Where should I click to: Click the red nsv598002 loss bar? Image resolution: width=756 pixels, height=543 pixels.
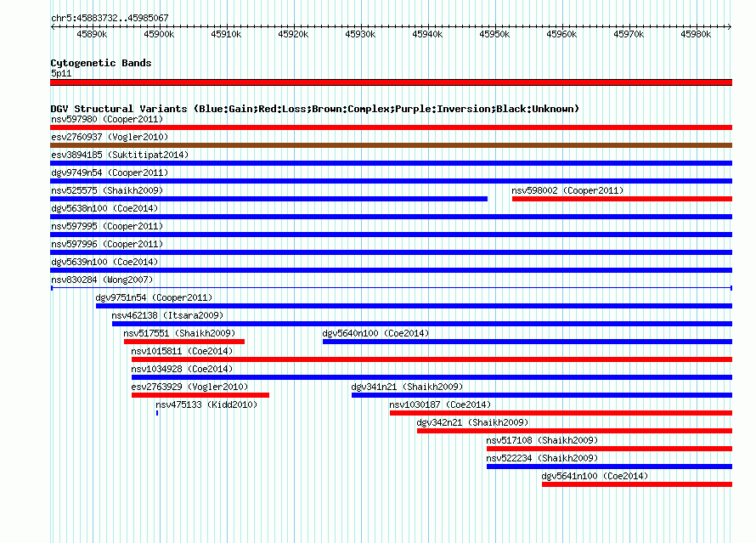[x=622, y=199]
